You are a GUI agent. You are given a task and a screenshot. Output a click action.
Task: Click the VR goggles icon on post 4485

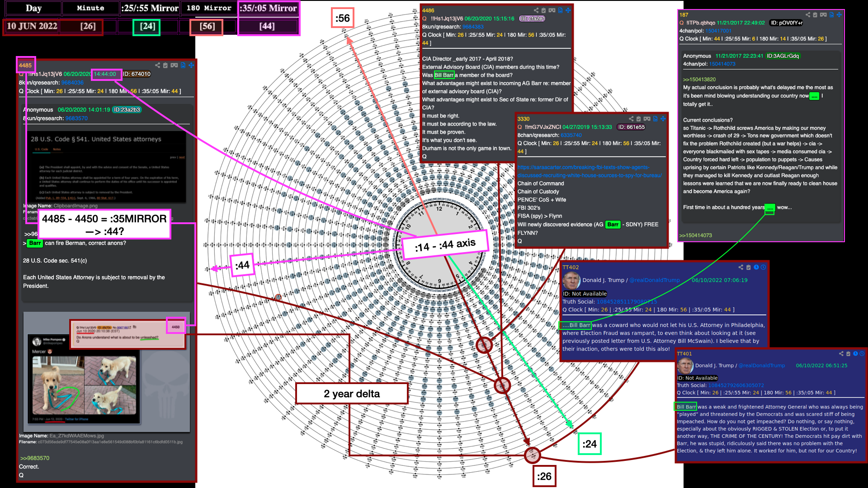(x=174, y=66)
